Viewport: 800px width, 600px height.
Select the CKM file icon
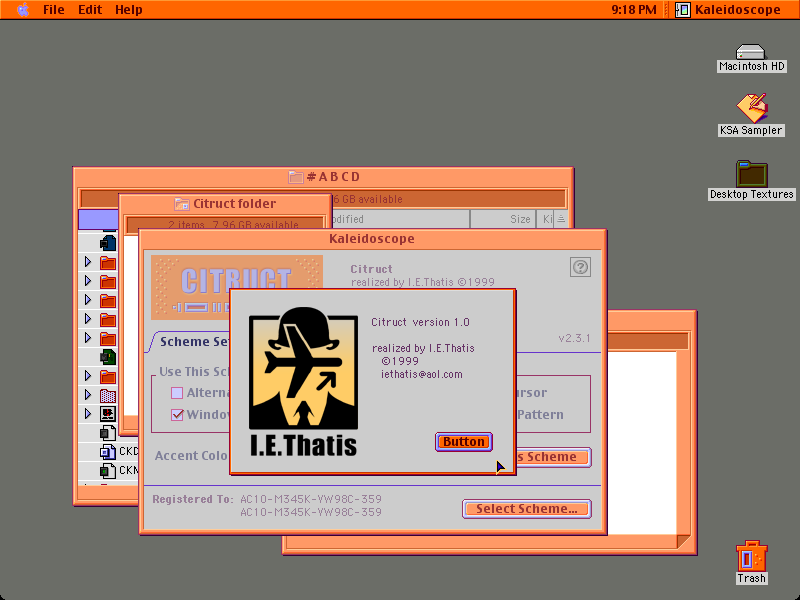pos(108,470)
